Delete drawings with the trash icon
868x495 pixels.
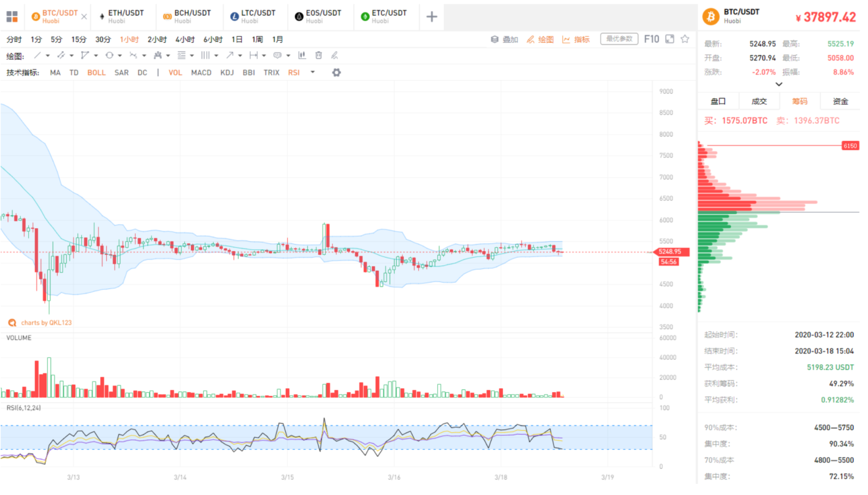319,56
